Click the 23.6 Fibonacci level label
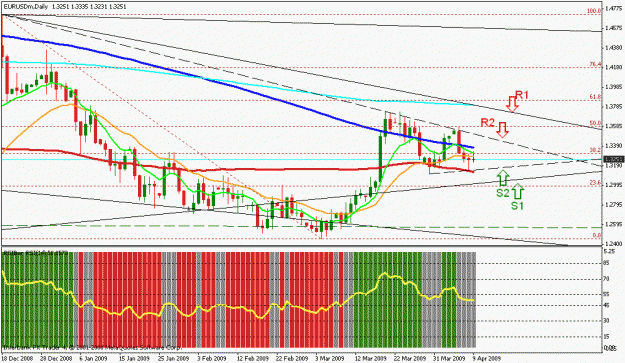Viewport: 625px width, 363px height. point(595,182)
